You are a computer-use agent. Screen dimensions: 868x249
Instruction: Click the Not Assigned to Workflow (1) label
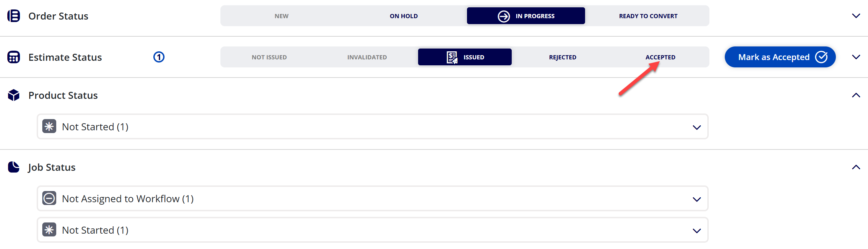(x=128, y=199)
